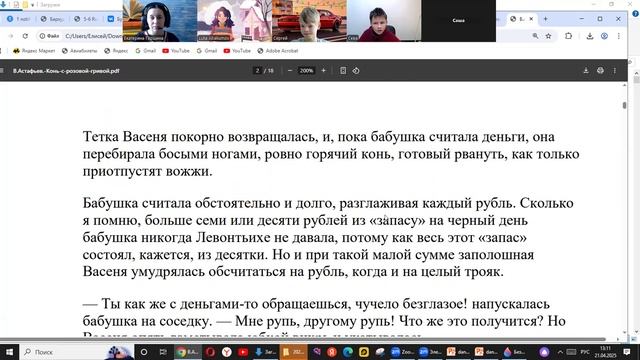Open the Яндекс Маркет bookmark
Screen dimensions: 640x360
tap(34, 51)
